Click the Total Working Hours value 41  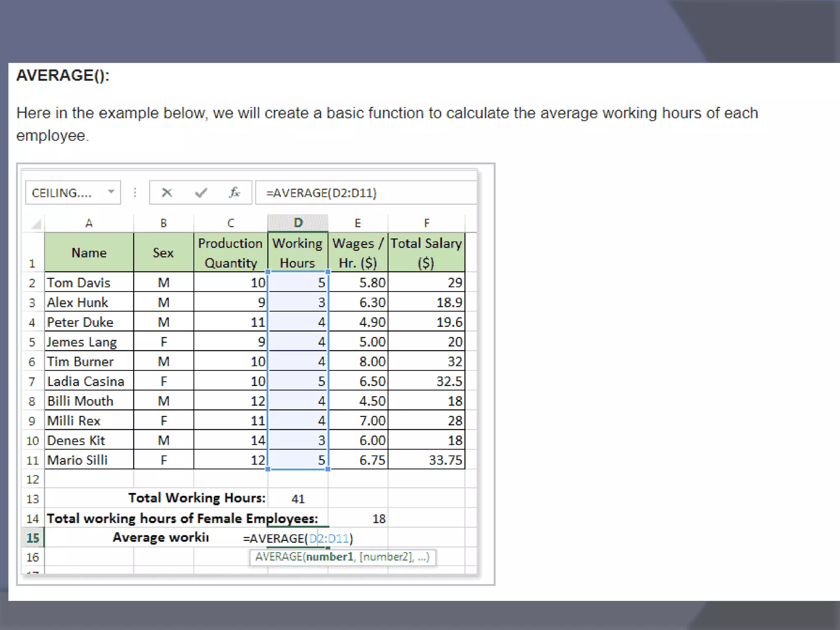(298, 499)
